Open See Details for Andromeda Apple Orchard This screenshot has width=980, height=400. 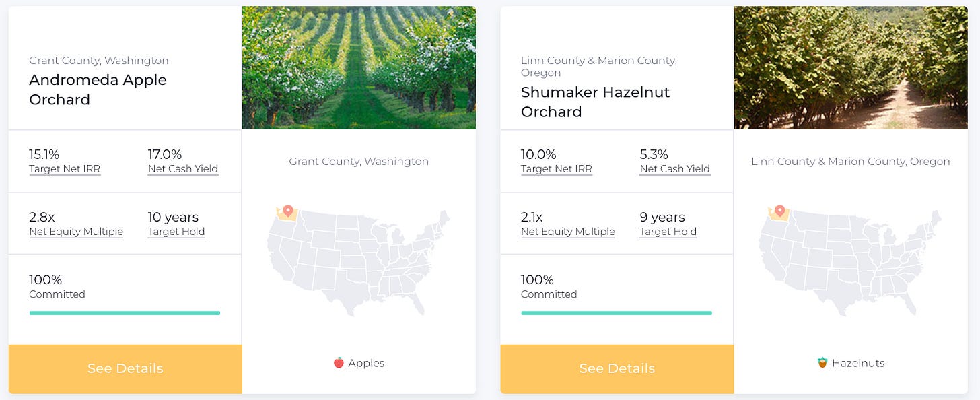125,369
